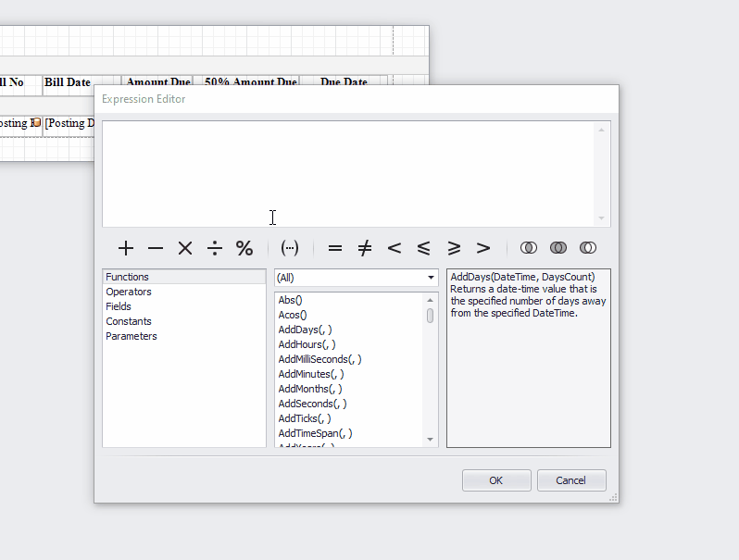Click the expression box scroll-up arrow

click(x=601, y=130)
